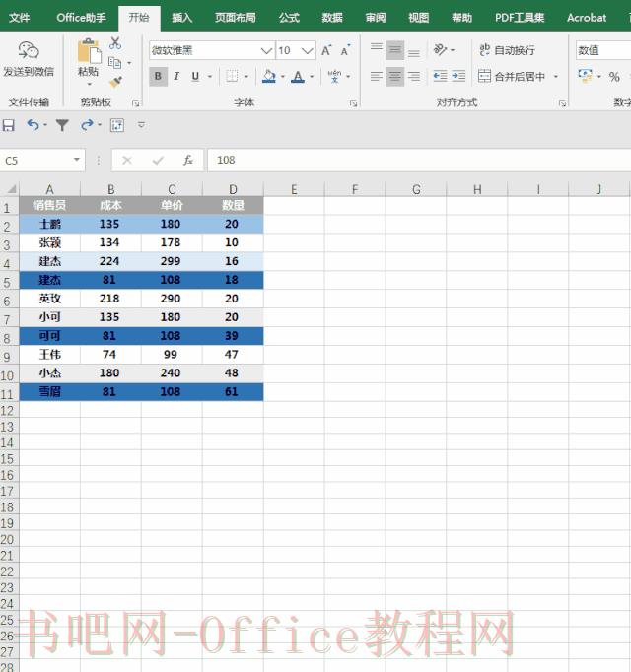Click the Copy icon
The width and height of the screenshot is (631, 672).
(x=114, y=63)
